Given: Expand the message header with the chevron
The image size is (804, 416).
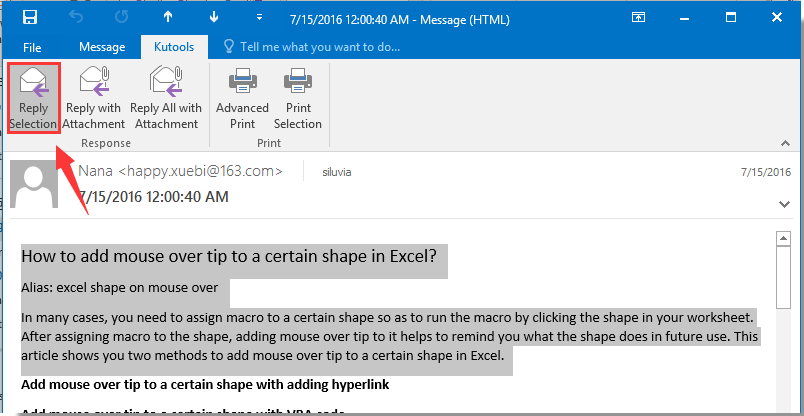Looking at the screenshot, I should point(783,203).
